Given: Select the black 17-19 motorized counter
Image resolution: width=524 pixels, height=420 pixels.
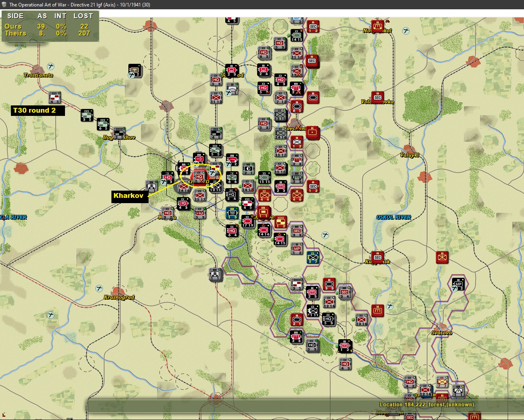Looking at the screenshot, I should [x=247, y=221].
